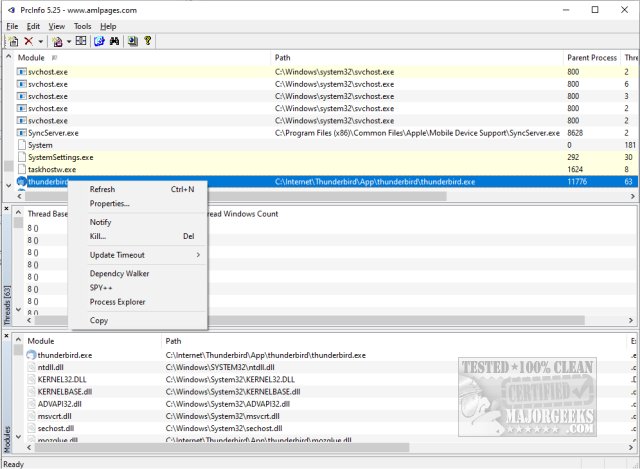This screenshot has width=640, height=469.
Task: Open the Tools menu
Action: 82,26
